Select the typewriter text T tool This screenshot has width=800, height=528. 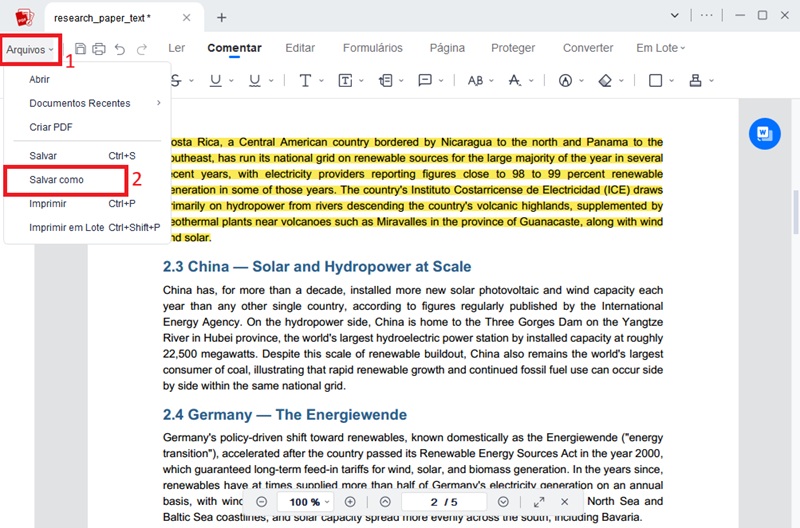tap(305, 80)
